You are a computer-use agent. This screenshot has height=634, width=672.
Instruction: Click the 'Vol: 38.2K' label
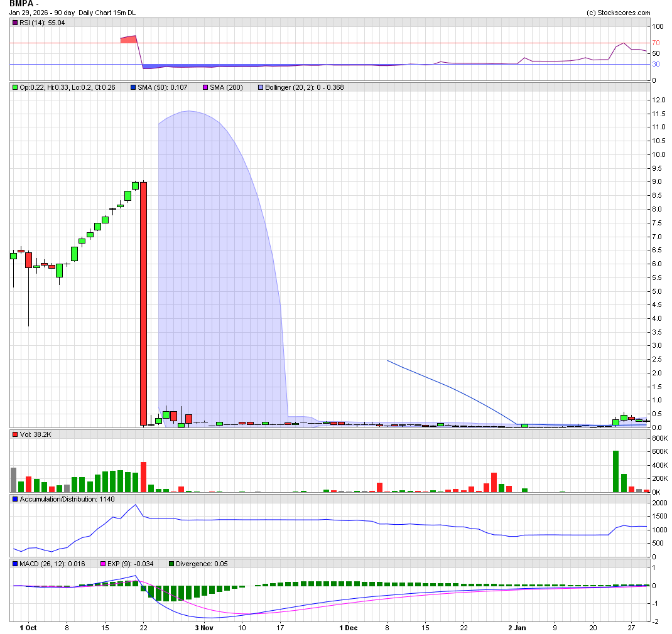click(x=36, y=434)
